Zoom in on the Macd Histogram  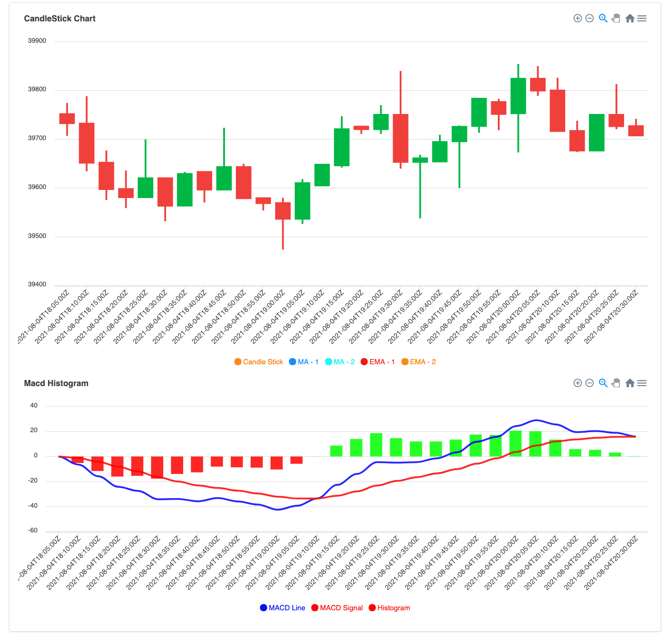[x=578, y=383]
